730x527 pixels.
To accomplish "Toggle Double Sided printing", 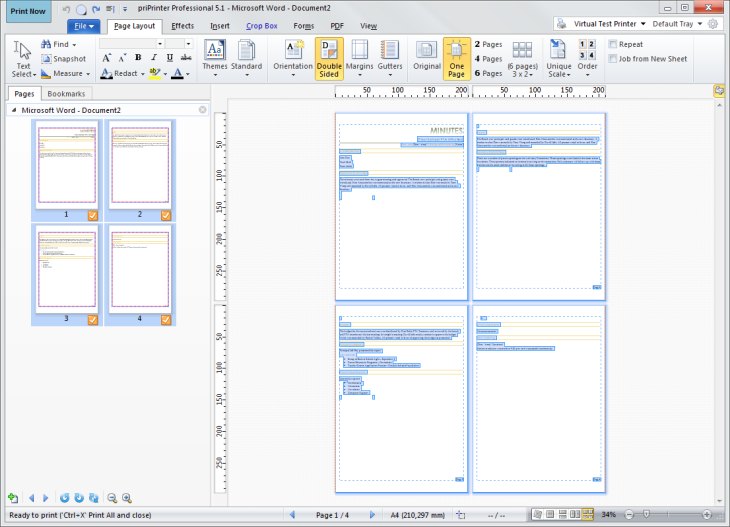I will [x=329, y=59].
